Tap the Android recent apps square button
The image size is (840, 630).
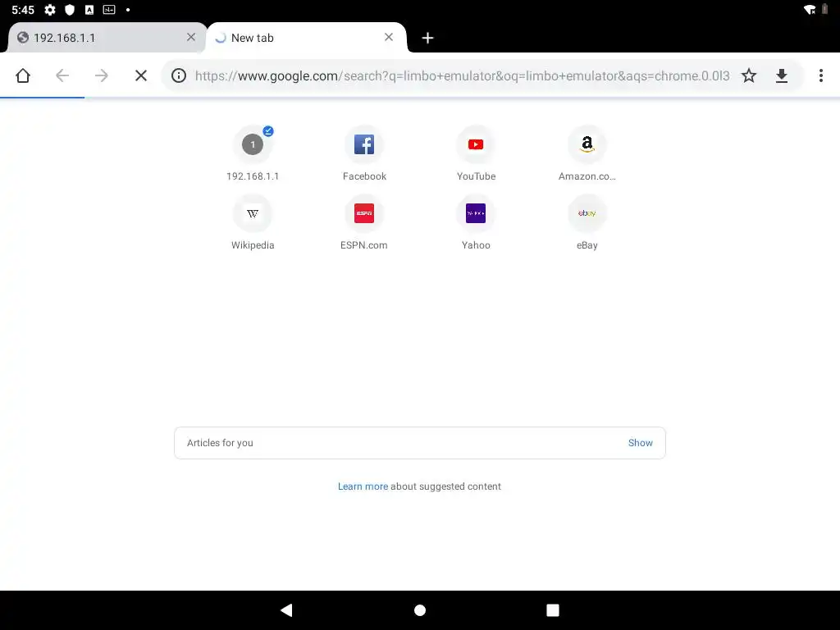pyautogui.click(x=553, y=610)
